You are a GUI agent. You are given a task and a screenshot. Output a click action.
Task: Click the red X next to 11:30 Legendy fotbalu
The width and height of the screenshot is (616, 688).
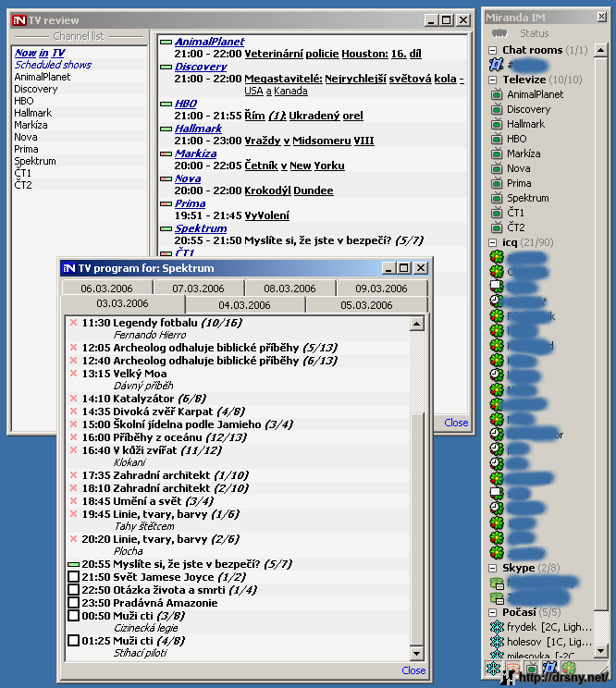74,323
